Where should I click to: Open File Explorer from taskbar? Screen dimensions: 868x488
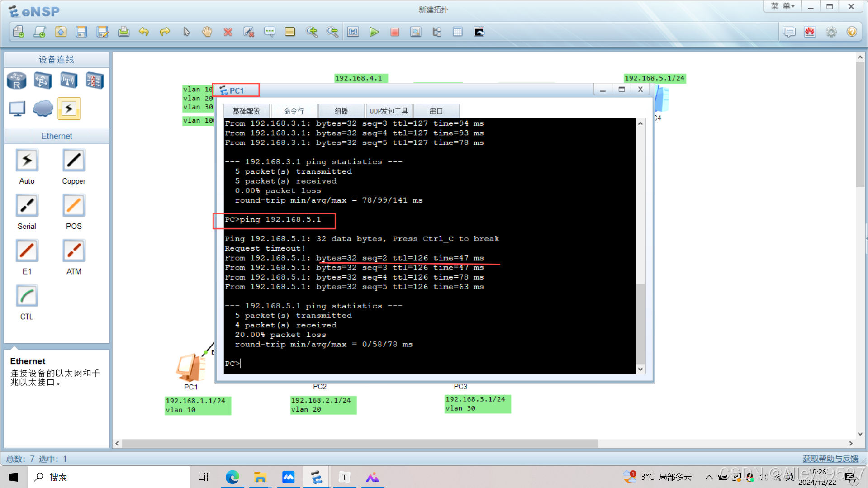click(260, 477)
